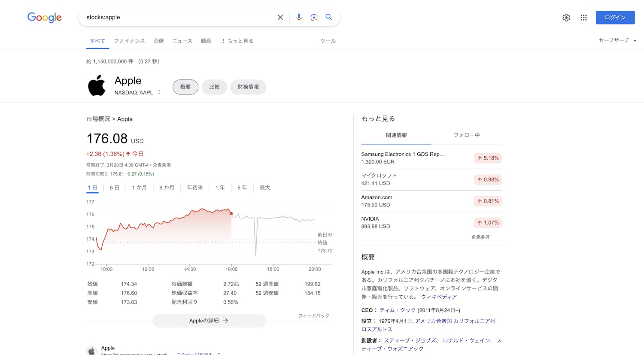
Task: Switch to the 画像 tab
Action: pos(159,41)
